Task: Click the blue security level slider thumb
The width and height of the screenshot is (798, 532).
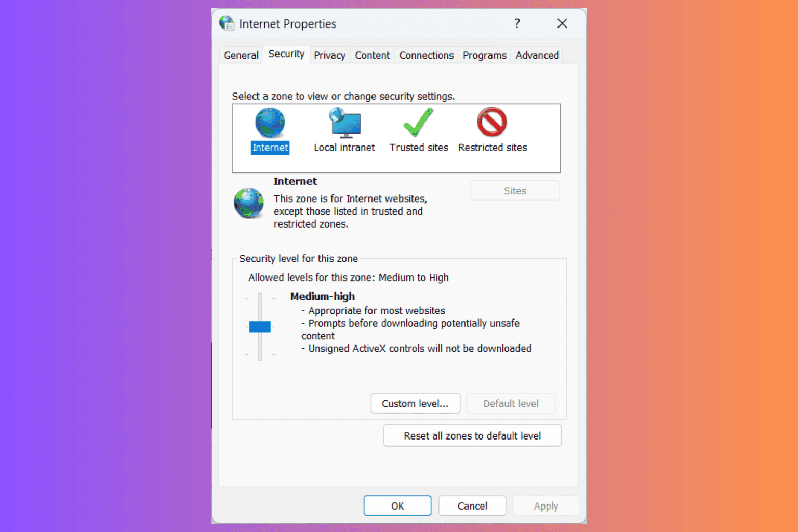Action: (260, 326)
